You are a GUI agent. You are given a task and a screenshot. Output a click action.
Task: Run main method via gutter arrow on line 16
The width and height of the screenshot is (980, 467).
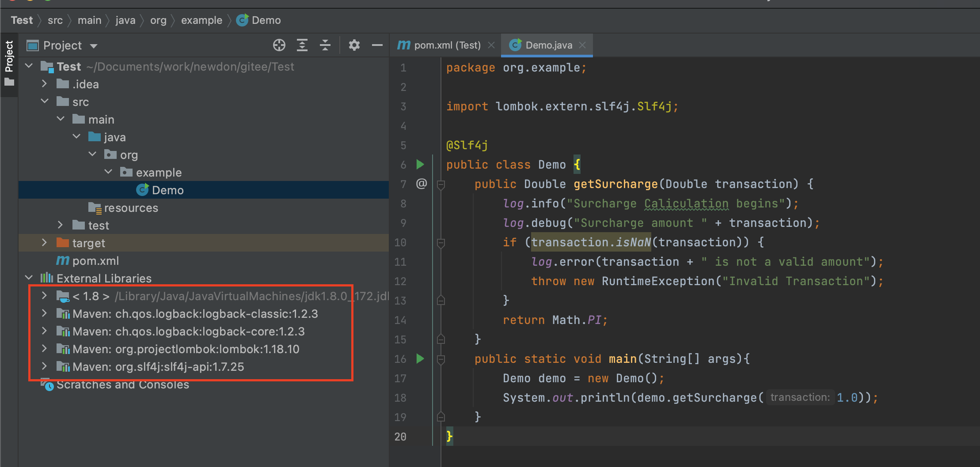pyautogui.click(x=420, y=358)
